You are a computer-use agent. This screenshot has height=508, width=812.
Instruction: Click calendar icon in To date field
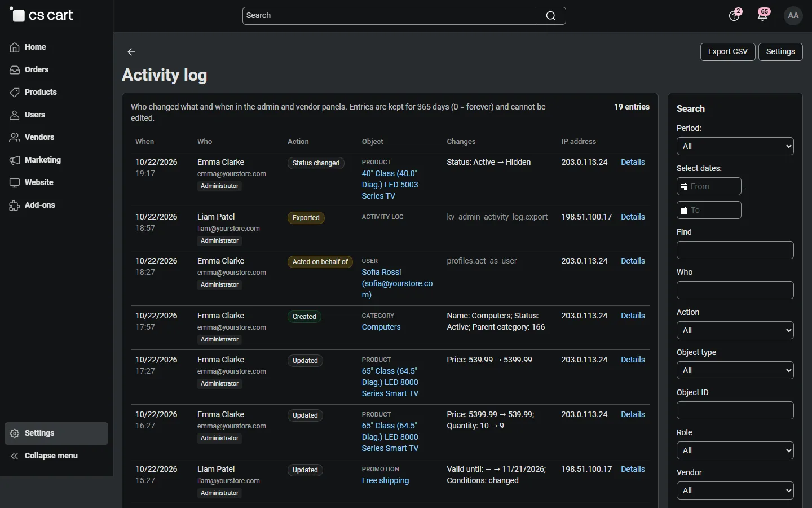(683, 211)
